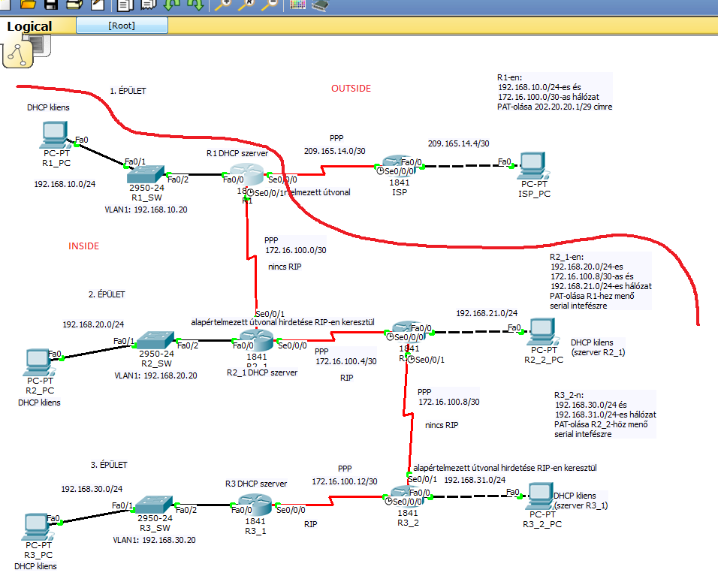Select the Logical workspace icon
The width and height of the screenshot is (718, 588).
pos(18,54)
